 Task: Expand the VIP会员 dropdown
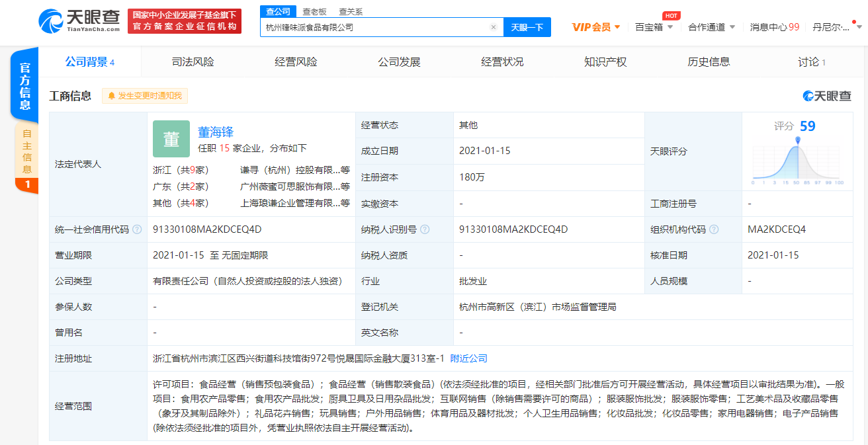[596, 27]
